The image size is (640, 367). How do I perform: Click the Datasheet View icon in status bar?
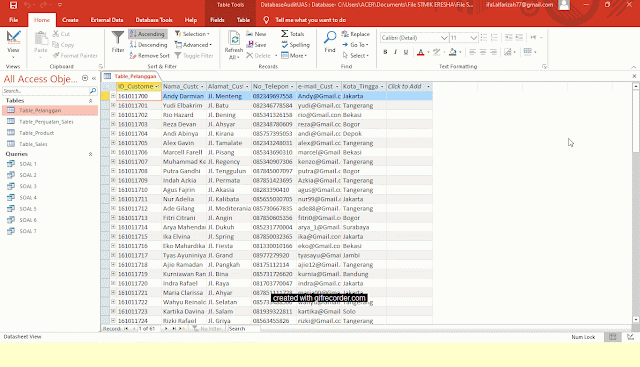[613, 337]
